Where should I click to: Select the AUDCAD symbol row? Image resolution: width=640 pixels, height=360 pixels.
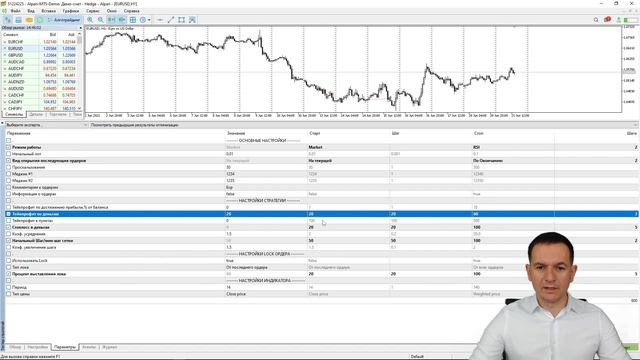click(40, 62)
